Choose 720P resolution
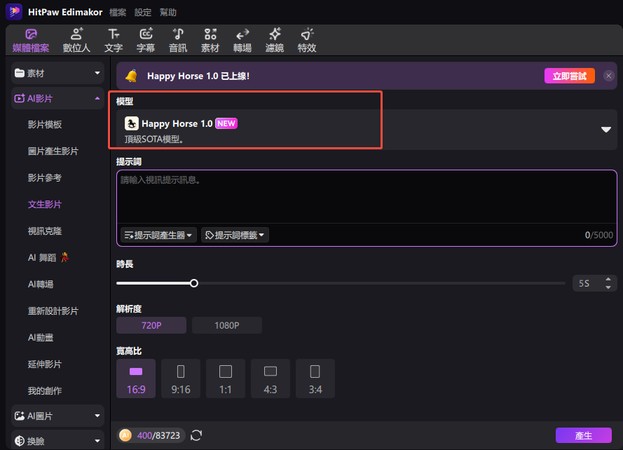 click(x=151, y=325)
